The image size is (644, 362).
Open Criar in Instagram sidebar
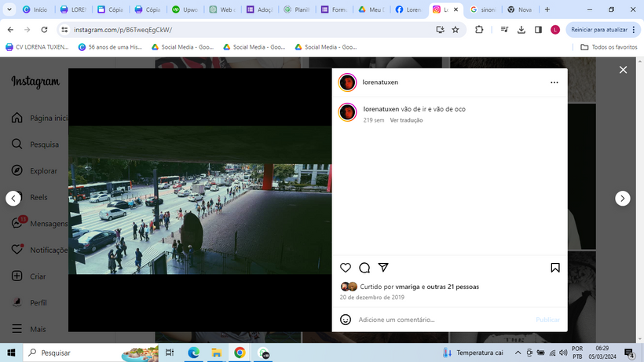29,276
